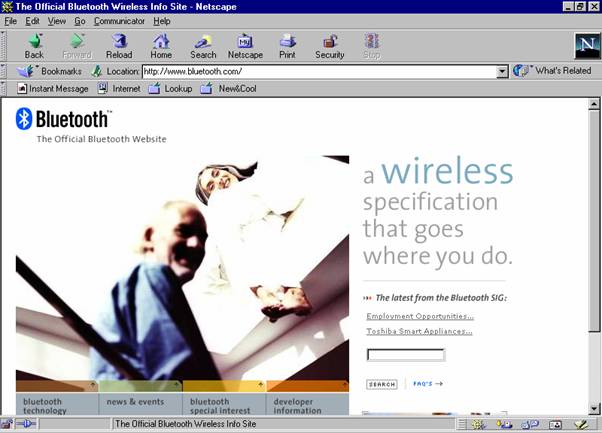
Task: Open the Edit menu
Action: 32,21
